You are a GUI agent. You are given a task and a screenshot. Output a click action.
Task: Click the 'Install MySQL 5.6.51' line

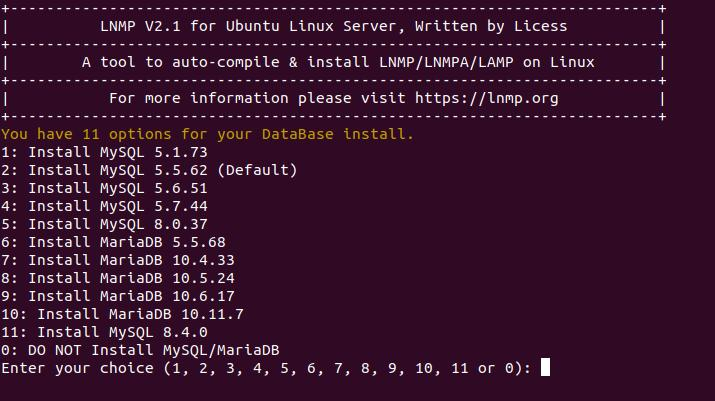(104, 188)
